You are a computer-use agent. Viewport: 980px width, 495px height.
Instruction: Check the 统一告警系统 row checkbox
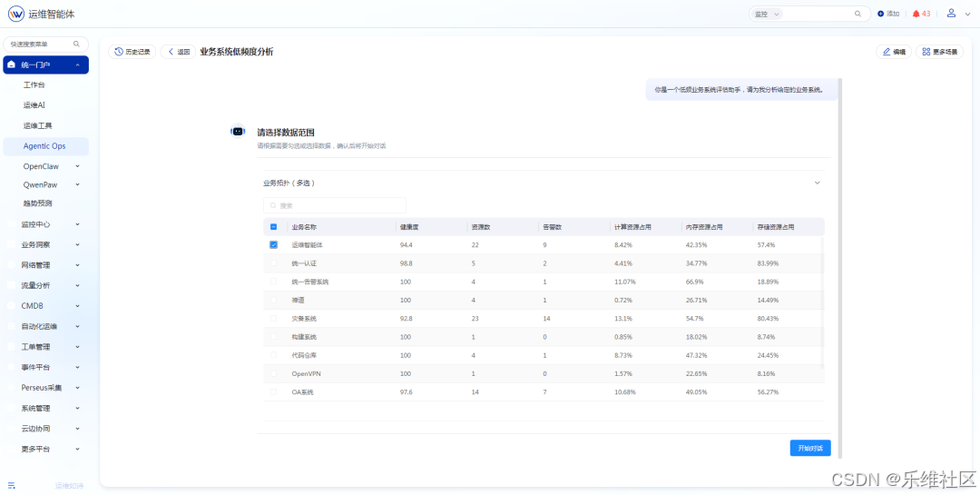coord(274,282)
